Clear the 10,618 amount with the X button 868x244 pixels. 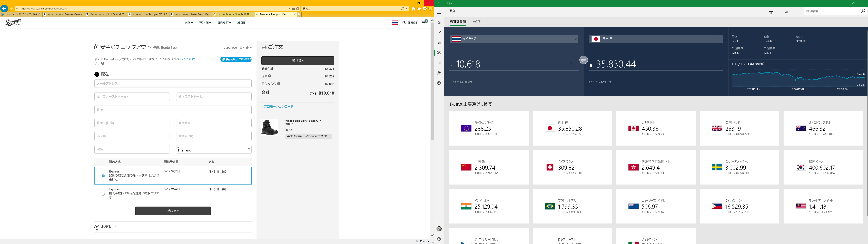pos(571,63)
